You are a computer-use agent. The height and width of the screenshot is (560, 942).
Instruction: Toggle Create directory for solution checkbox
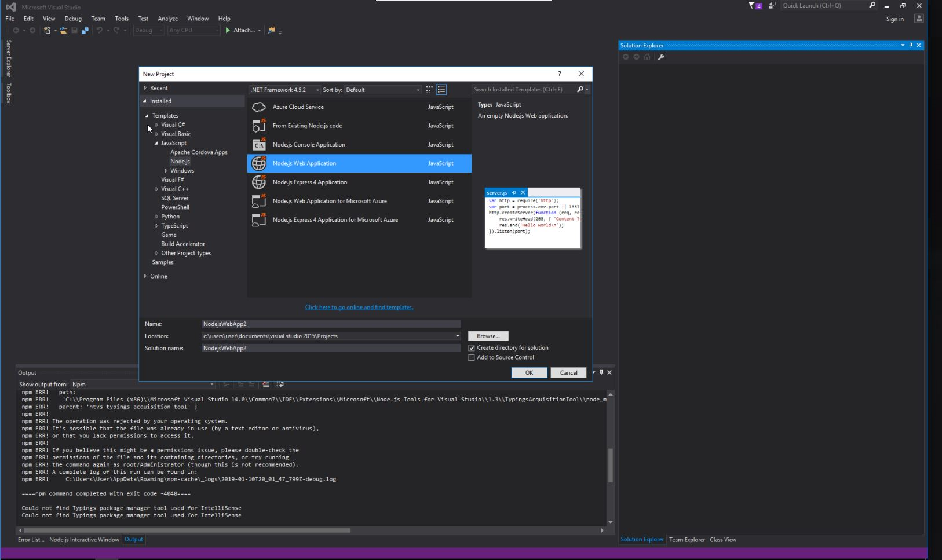point(472,348)
